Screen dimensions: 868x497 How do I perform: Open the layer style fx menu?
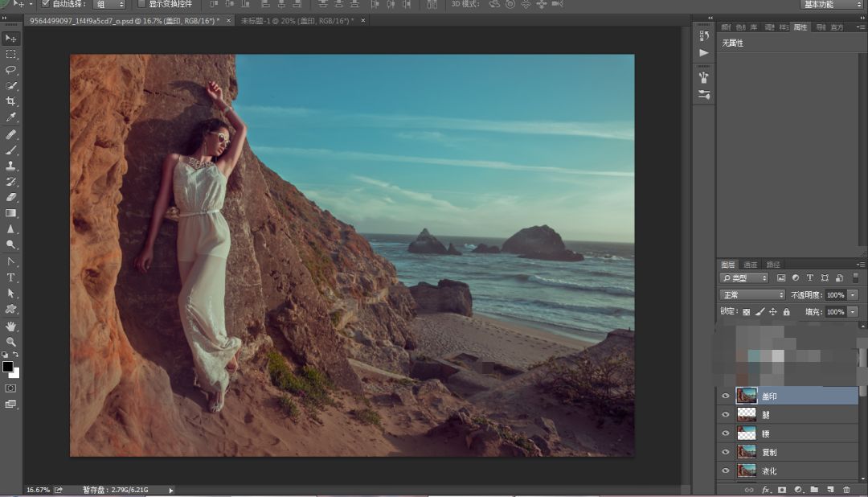766,489
